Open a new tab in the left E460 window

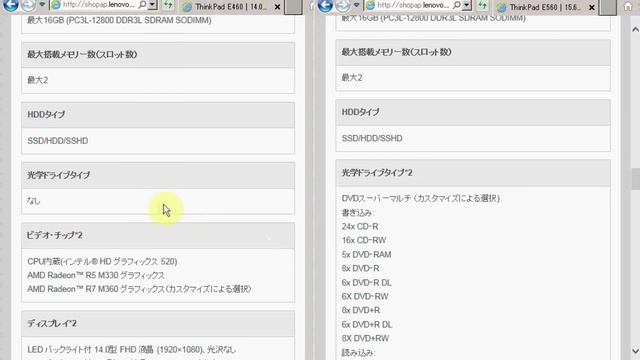coord(293,7)
